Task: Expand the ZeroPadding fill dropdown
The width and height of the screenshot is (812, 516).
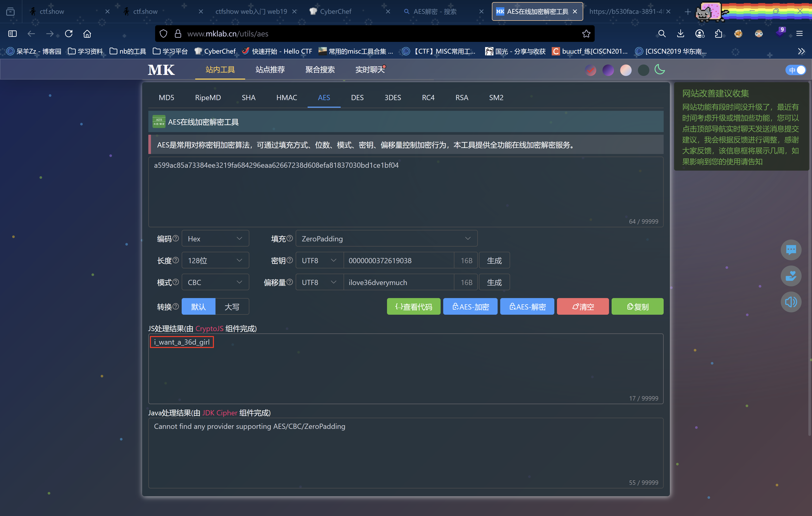Action: coord(386,238)
